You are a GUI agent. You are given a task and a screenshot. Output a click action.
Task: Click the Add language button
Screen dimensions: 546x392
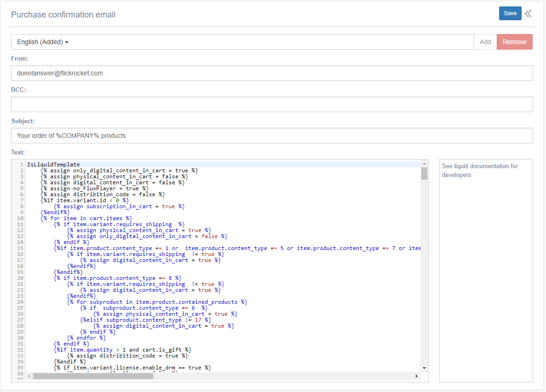[x=485, y=42]
